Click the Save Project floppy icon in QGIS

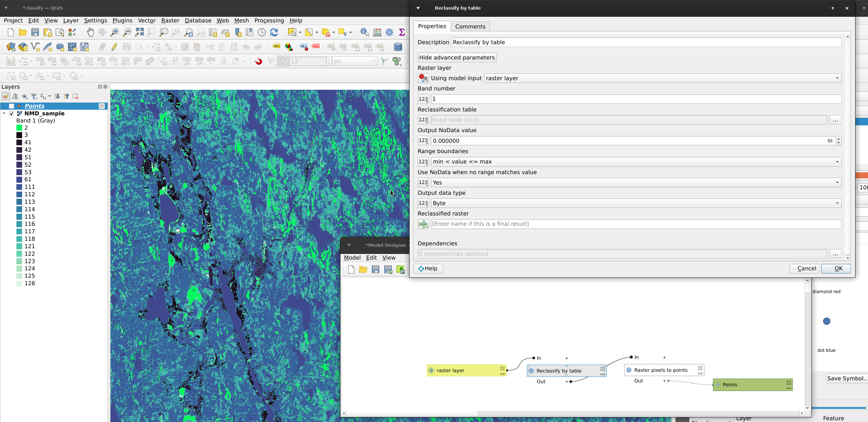(x=35, y=32)
